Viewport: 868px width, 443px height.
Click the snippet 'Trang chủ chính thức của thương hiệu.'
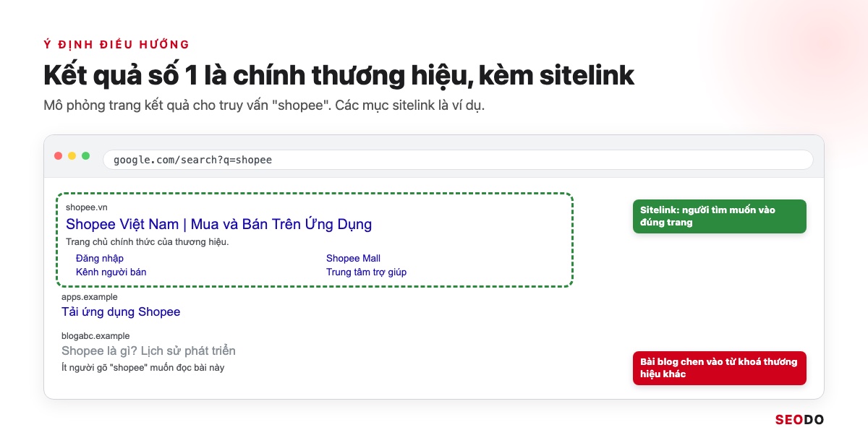(148, 241)
